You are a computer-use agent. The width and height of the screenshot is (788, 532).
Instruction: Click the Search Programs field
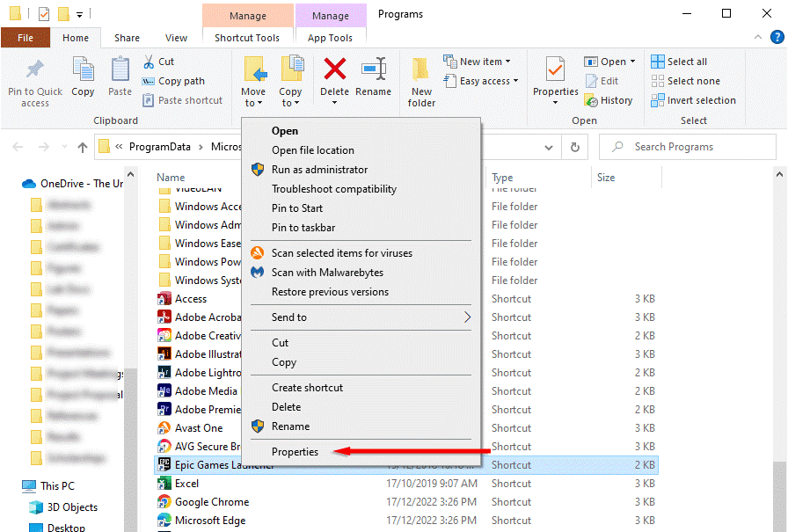pyautogui.click(x=688, y=147)
